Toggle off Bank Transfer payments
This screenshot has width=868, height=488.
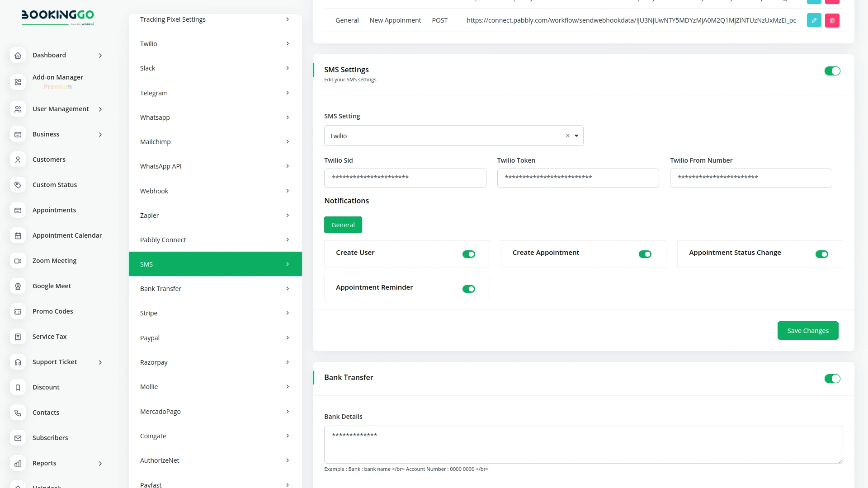click(x=832, y=379)
